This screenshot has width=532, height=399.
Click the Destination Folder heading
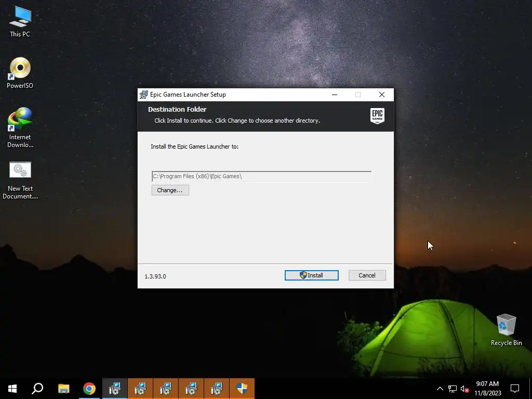coord(177,109)
